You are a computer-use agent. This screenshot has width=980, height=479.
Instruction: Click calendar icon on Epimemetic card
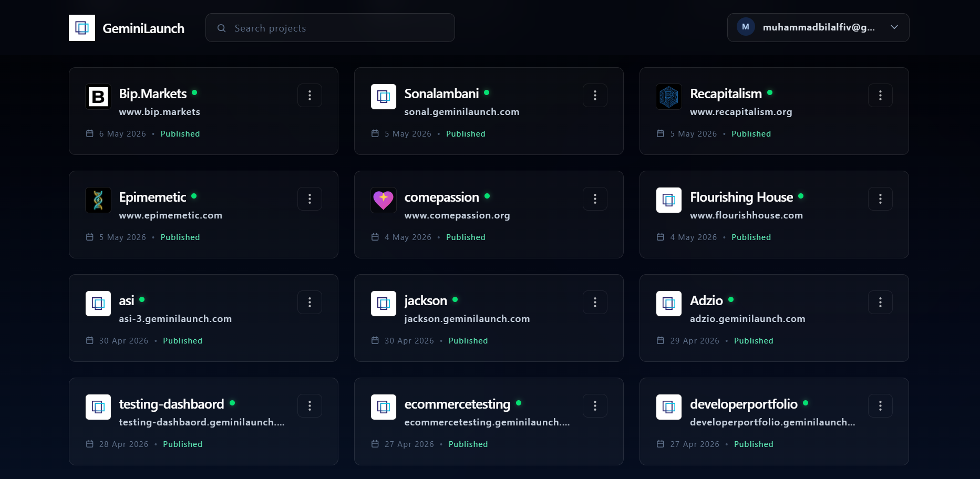90,237
